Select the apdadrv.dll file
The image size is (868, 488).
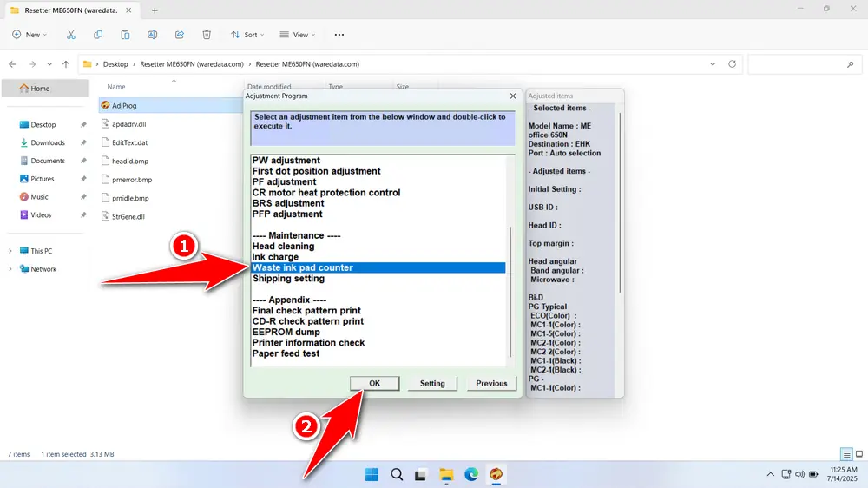[129, 124]
